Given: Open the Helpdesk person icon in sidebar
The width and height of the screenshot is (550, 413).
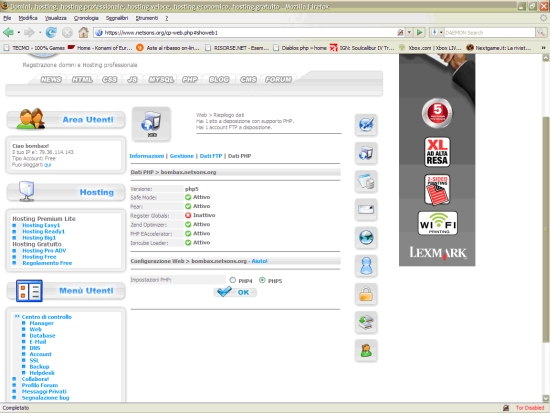Looking at the screenshot, I should pos(366,350).
